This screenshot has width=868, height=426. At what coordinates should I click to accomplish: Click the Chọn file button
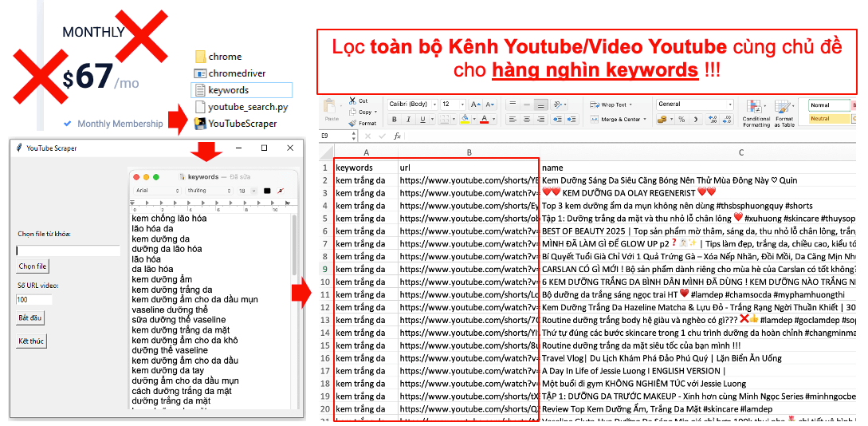click(x=33, y=266)
